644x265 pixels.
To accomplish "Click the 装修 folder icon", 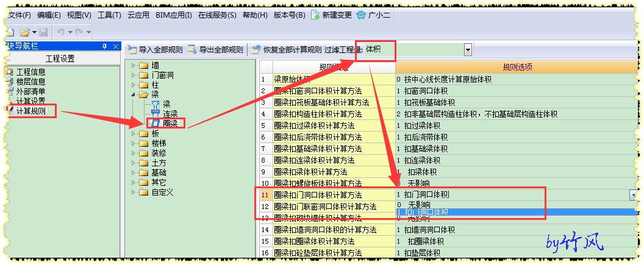I will (143, 154).
